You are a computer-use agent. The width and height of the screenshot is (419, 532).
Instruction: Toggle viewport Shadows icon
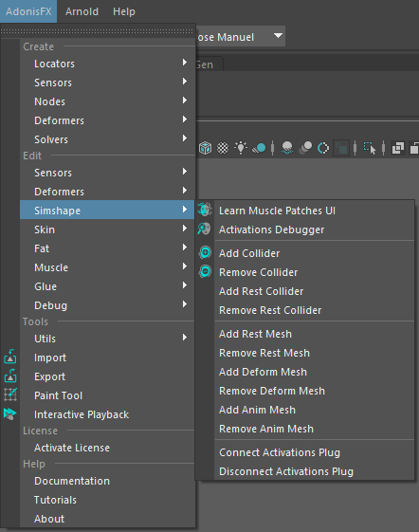[259, 148]
